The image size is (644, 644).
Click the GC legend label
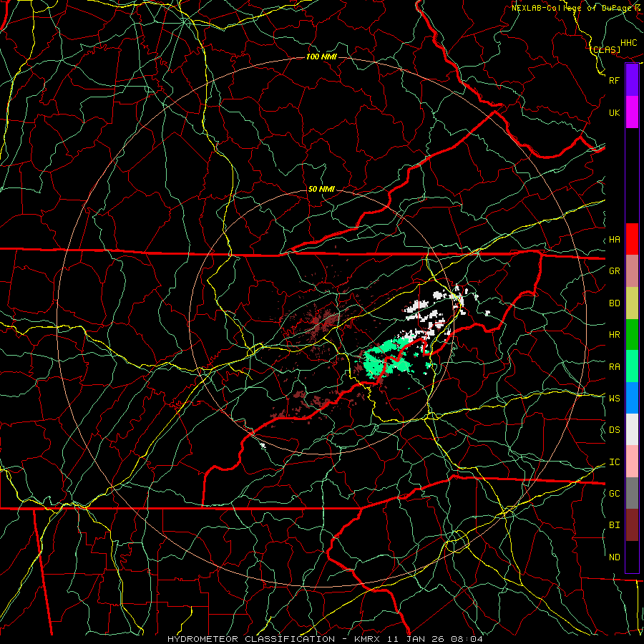(x=614, y=494)
